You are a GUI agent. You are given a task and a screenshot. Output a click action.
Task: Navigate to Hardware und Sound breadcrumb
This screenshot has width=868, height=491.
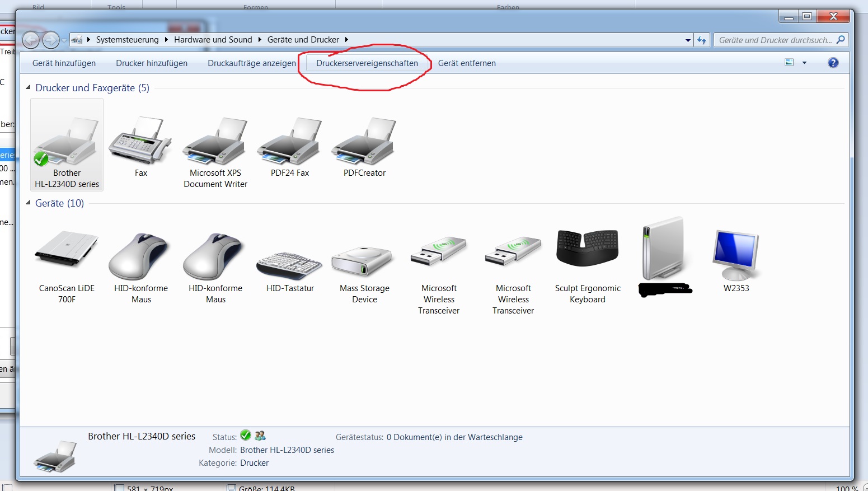pyautogui.click(x=213, y=40)
